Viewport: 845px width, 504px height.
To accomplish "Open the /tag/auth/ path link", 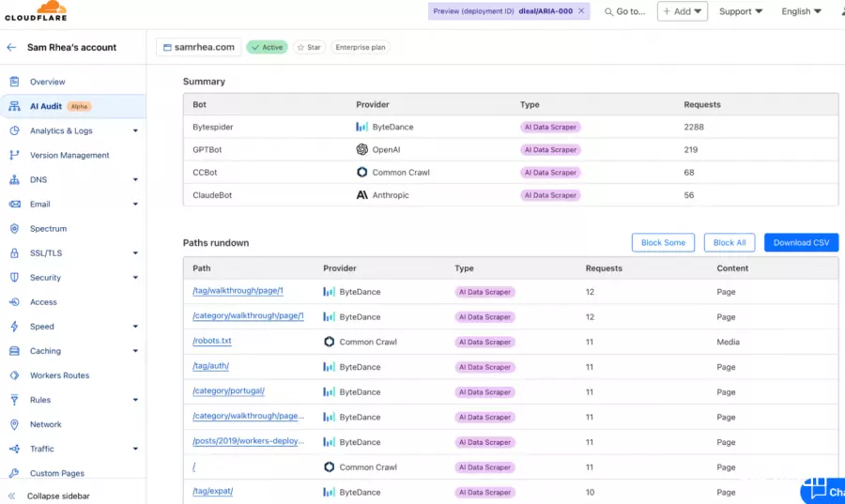I will click(210, 366).
